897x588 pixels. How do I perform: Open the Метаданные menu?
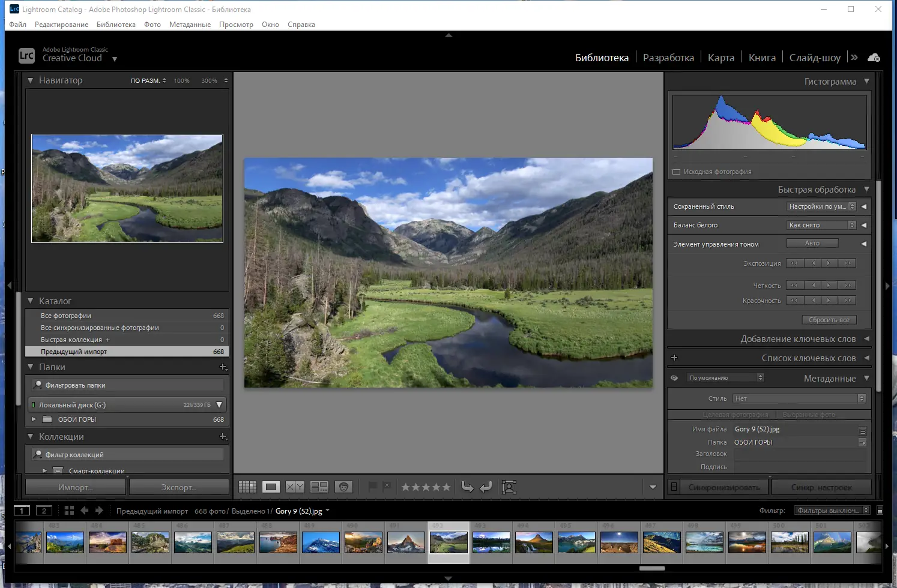click(x=190, y=25)
